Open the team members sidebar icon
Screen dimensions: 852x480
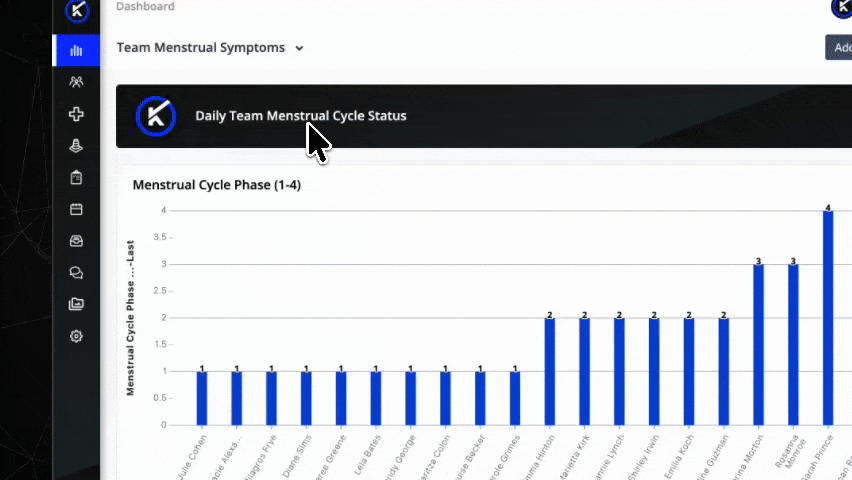pos(76,82)
